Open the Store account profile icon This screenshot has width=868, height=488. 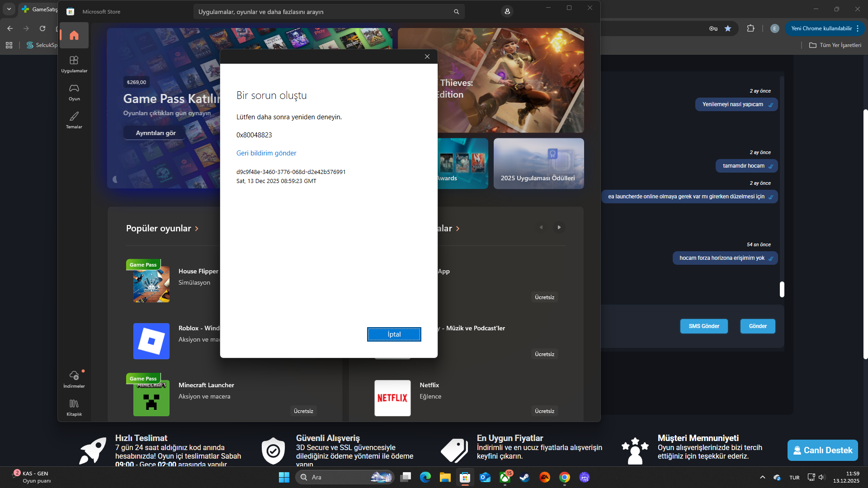[x=507, y=11]
